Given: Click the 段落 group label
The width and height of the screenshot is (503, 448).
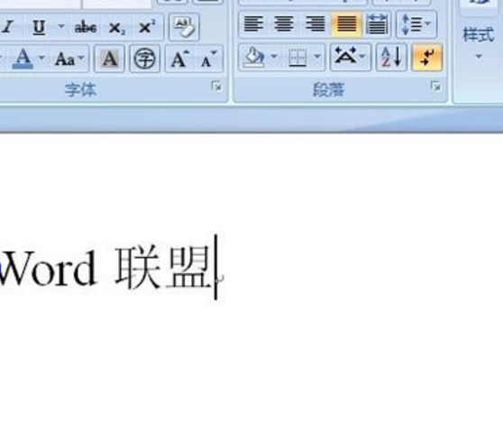Looking at the screenshot, I should tap(328, 90).
